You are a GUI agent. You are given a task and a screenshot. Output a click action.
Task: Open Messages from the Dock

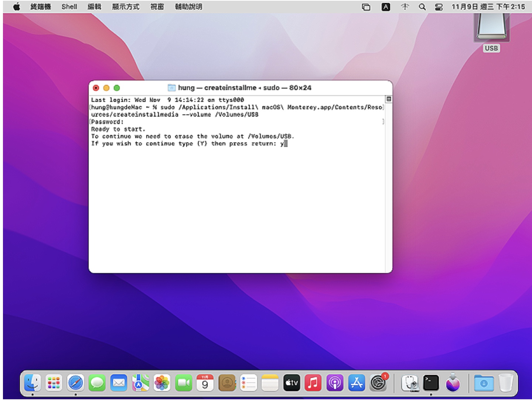97,383
